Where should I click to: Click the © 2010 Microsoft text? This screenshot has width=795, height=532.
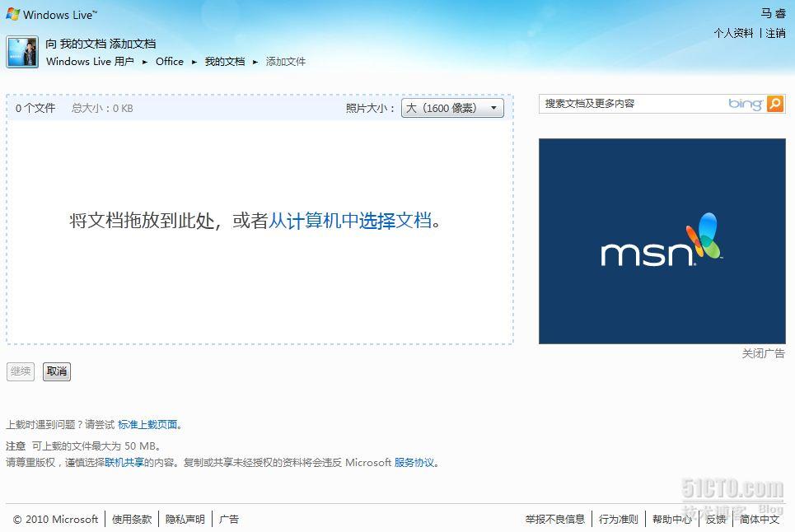tap(55, 520)
